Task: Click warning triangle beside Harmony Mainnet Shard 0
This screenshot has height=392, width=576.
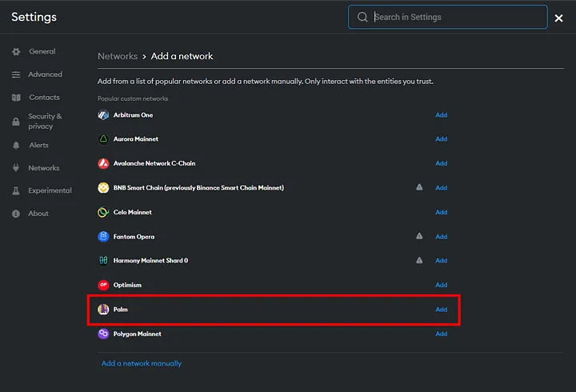Action: pyautogui.click(x=419, y=261)
